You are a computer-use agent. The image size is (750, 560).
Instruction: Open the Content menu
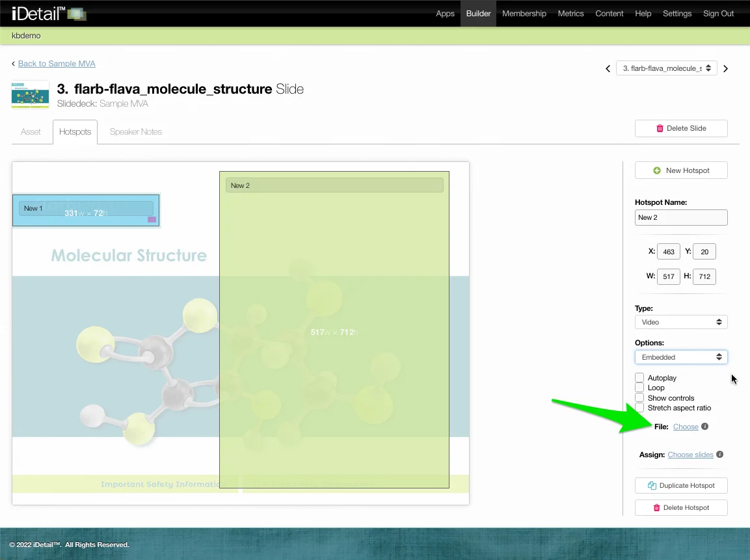tap(609, 14)
